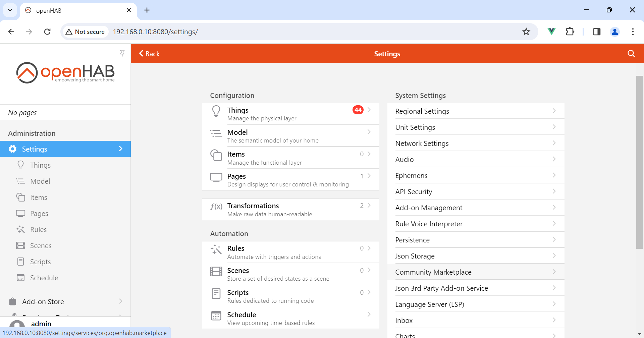Click the Transformations f(x) icon
This screenshot has height=338, width=644.
click(x=216, y=207)
